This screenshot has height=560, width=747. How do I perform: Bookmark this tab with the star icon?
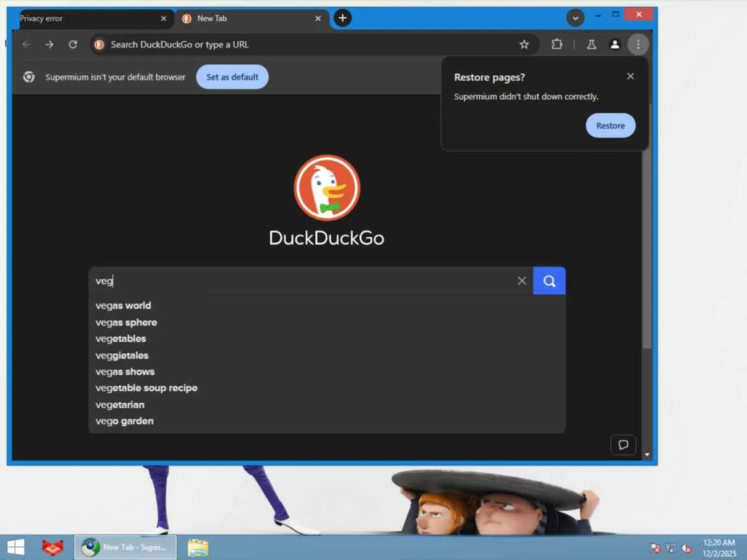[524, 44]
